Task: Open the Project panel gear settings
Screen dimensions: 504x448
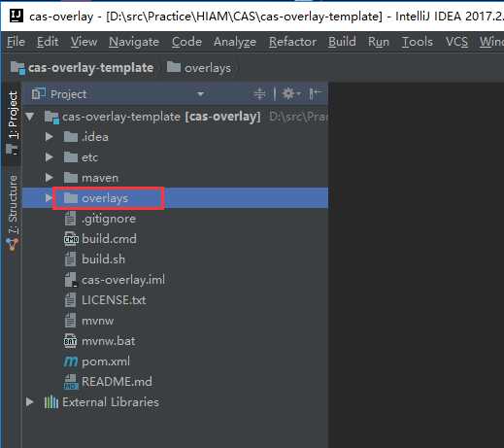Action: pos(290,94)
